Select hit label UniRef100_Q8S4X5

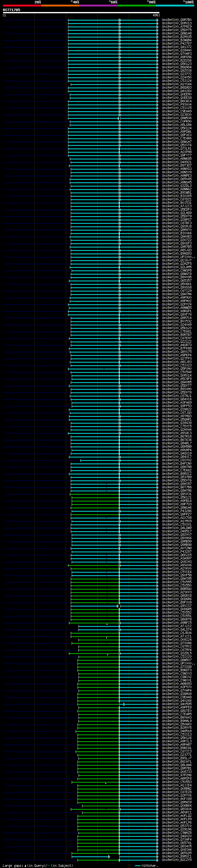(177, 846)
